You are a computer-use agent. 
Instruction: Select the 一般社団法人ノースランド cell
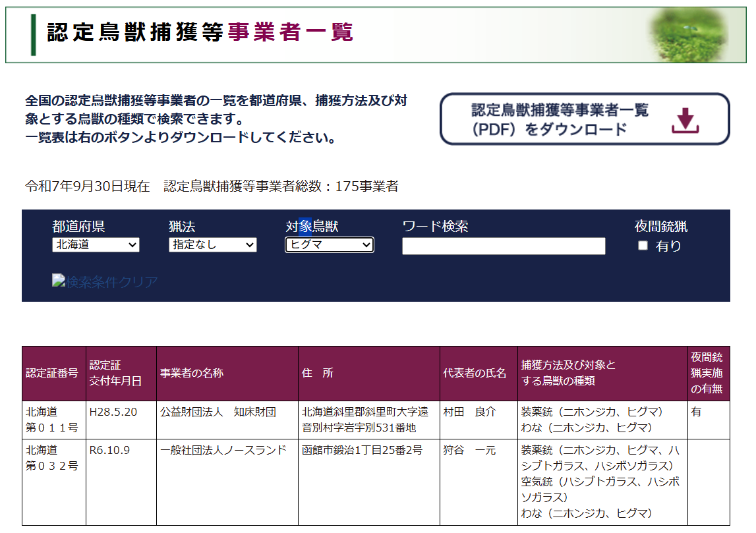[223, 450]
